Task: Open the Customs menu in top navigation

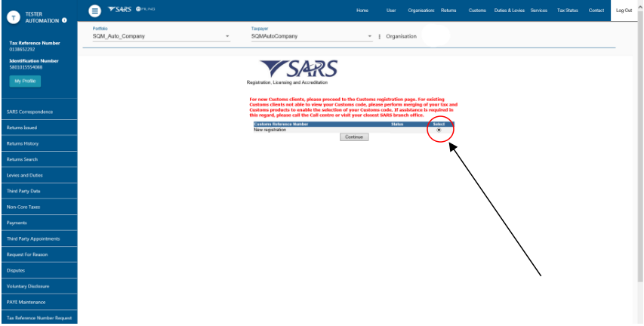Action: click(477, 10)
